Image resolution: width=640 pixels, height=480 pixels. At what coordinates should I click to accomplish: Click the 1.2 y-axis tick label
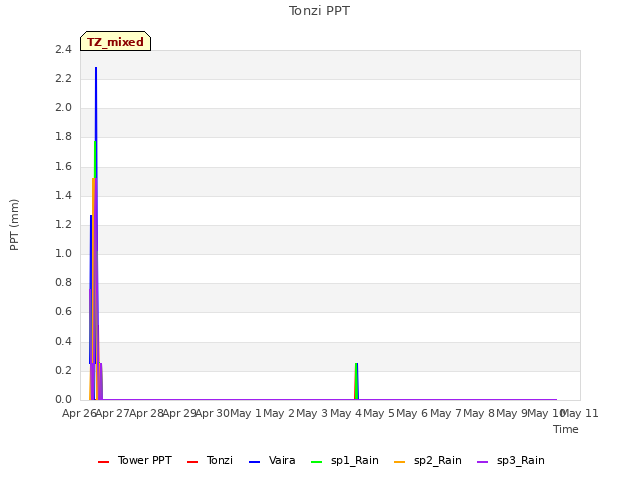63,224
